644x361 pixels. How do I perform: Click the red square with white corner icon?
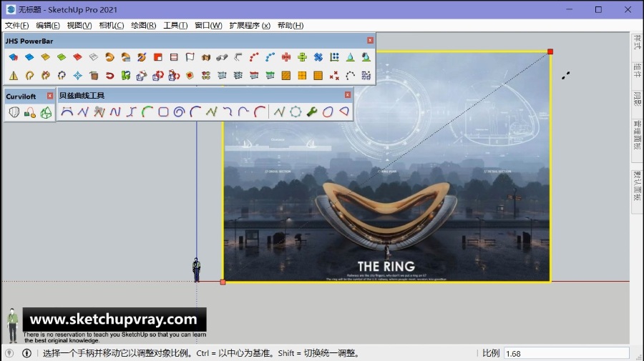(x=157, y=57)
